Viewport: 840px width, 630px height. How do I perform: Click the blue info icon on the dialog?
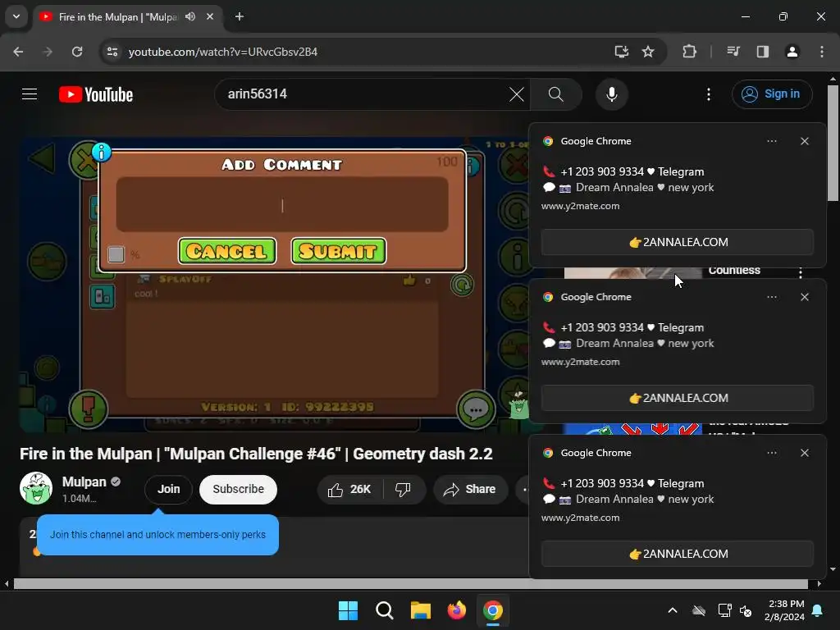(101, 152)
